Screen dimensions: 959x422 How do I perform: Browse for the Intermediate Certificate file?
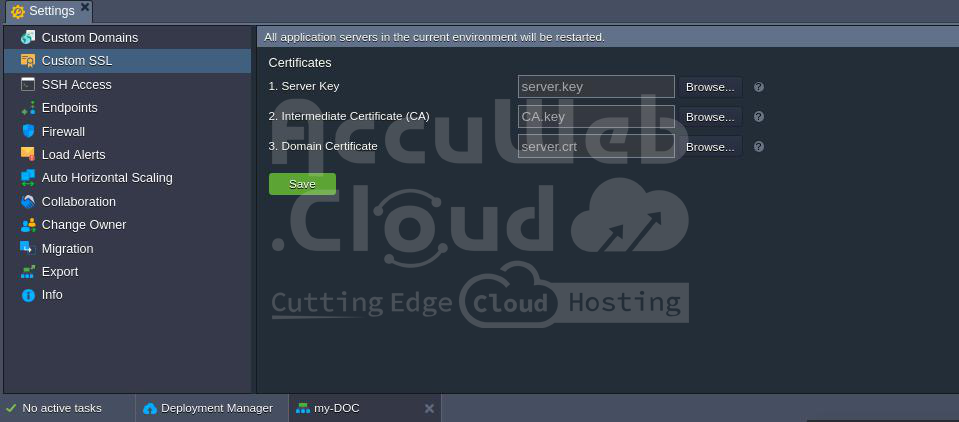(710, 117)
